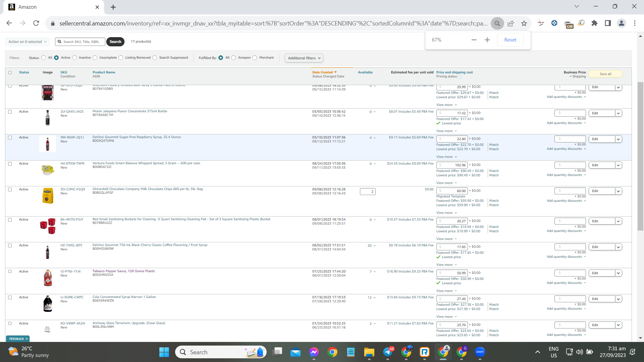Increase zoom with the plus button
This screenshot has width=644, height=362.
[487, 40]
